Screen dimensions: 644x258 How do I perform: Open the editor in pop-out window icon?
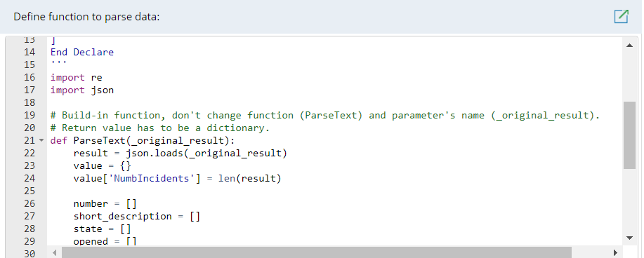621,16
